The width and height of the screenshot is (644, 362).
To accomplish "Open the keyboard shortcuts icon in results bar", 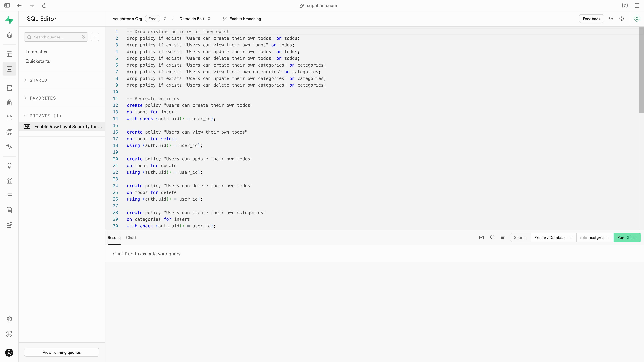I will click(x=481, y=238).
